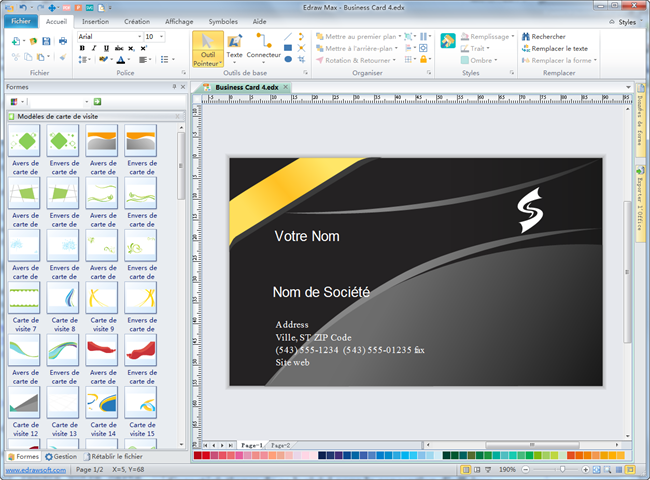Click the Styles theme icon
This screenshot has height=480, width=650.
point(447,41)
